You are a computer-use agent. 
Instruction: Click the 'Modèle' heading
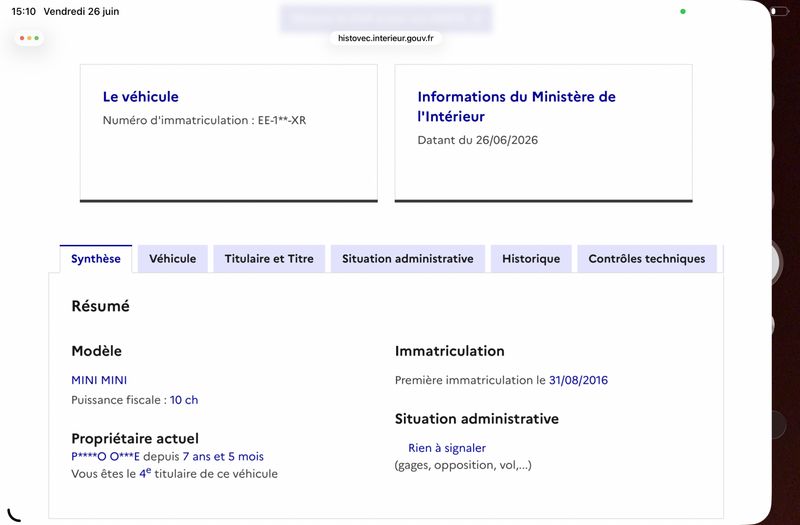pyautogui.click(x=96, y=351)
